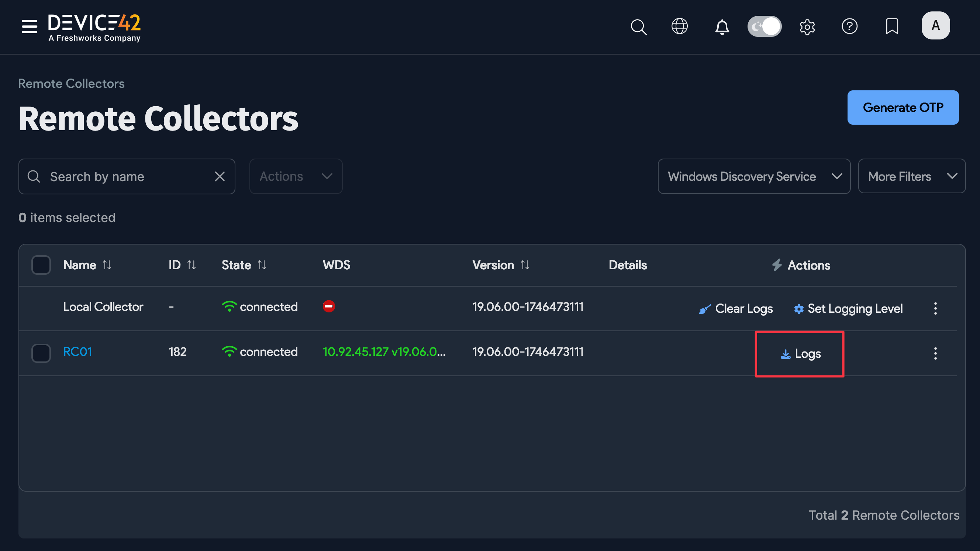Open the three-dot menu for Local Collector row

pos(935,308)
